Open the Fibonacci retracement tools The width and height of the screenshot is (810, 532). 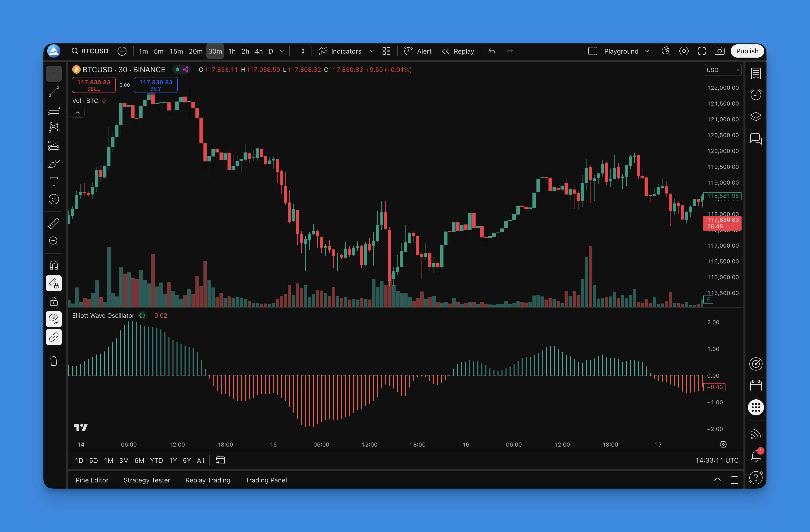coord(54,110)
